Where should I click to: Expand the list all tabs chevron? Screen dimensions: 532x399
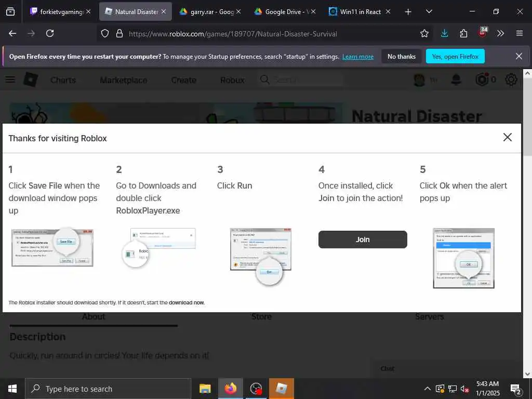click(x=429, y=11)
